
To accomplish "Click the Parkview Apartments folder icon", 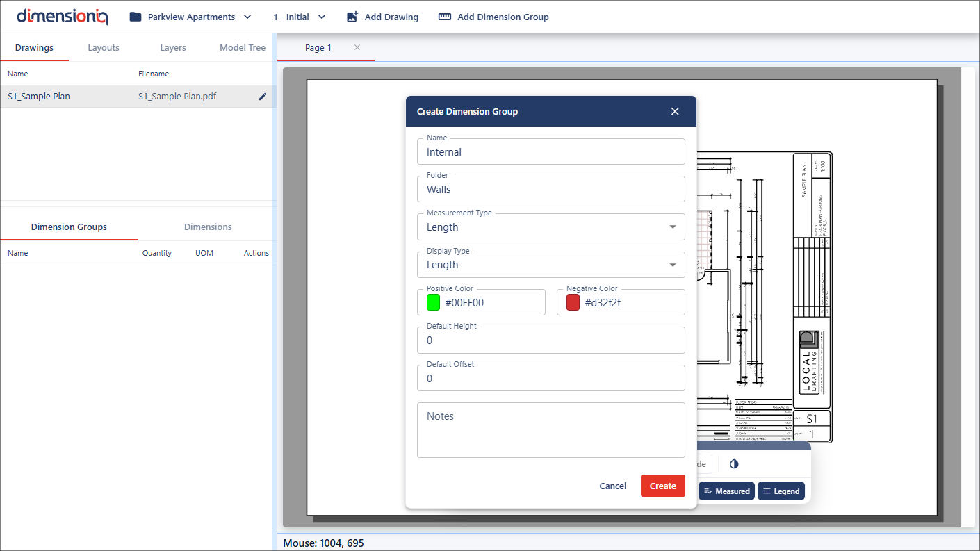I will 136,17.
